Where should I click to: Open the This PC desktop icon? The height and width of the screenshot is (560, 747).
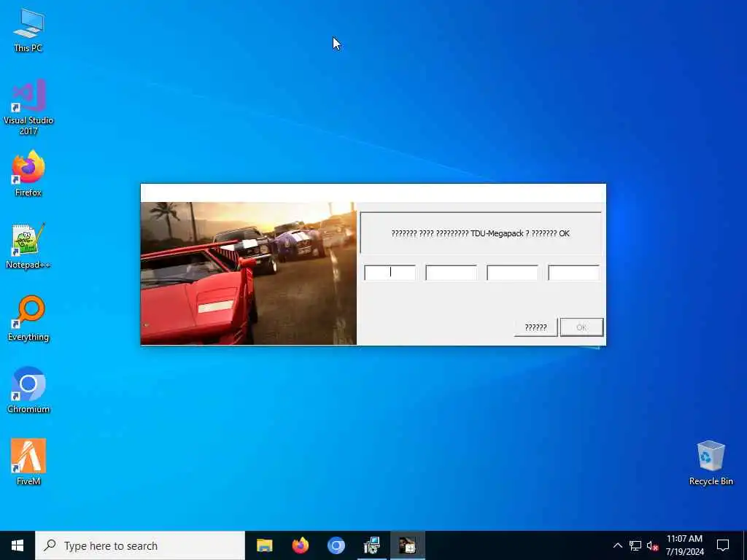tap(28, 30)
